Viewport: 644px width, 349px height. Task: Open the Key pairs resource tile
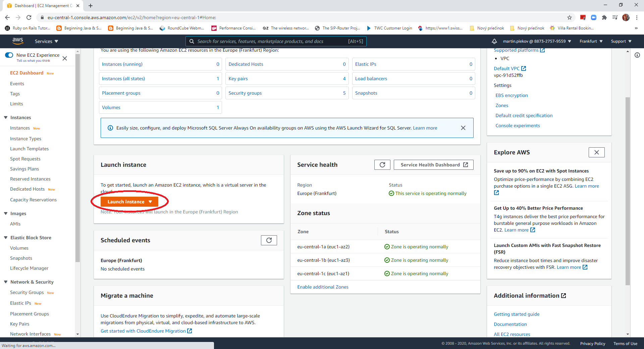tap(287, 79)
